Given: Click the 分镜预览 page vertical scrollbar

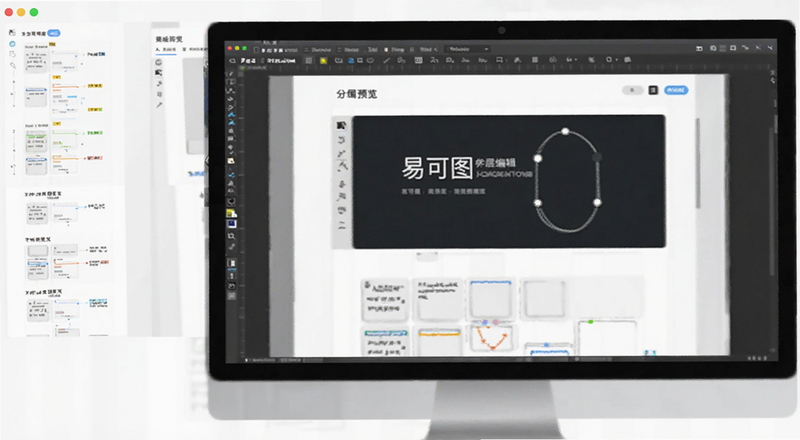Looking at the screenshot, I should (697, 163).
